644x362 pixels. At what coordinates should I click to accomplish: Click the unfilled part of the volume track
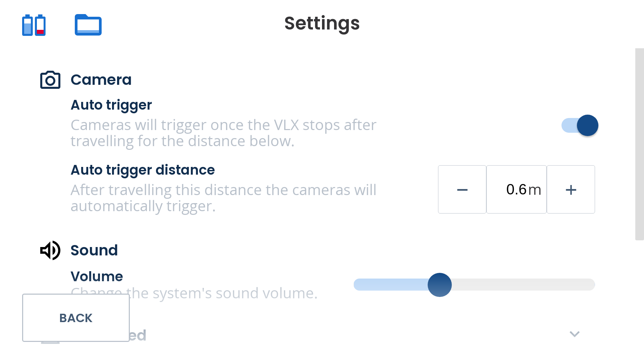pos(523,285)
